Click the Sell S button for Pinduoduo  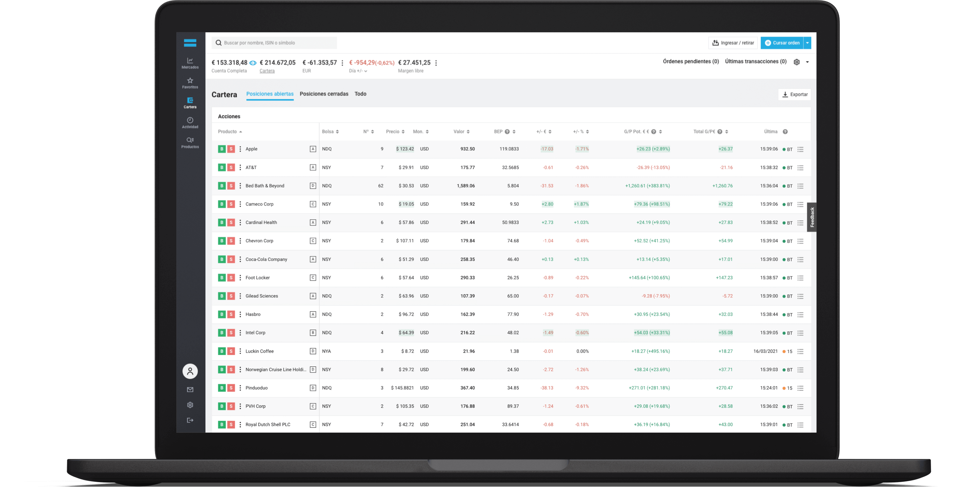(231, 388)
